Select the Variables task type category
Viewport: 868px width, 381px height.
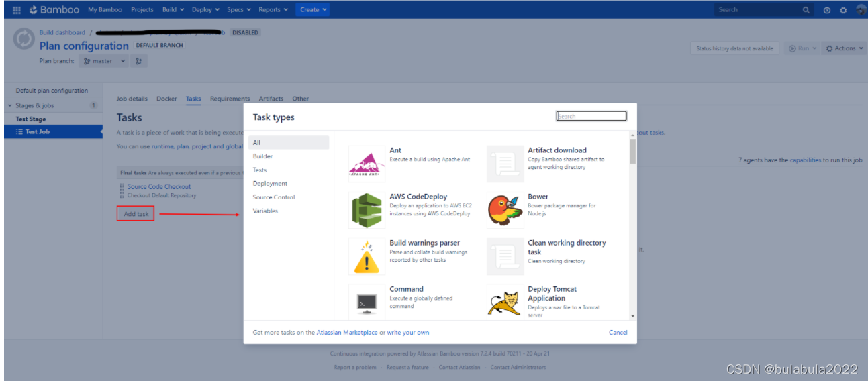265,211
